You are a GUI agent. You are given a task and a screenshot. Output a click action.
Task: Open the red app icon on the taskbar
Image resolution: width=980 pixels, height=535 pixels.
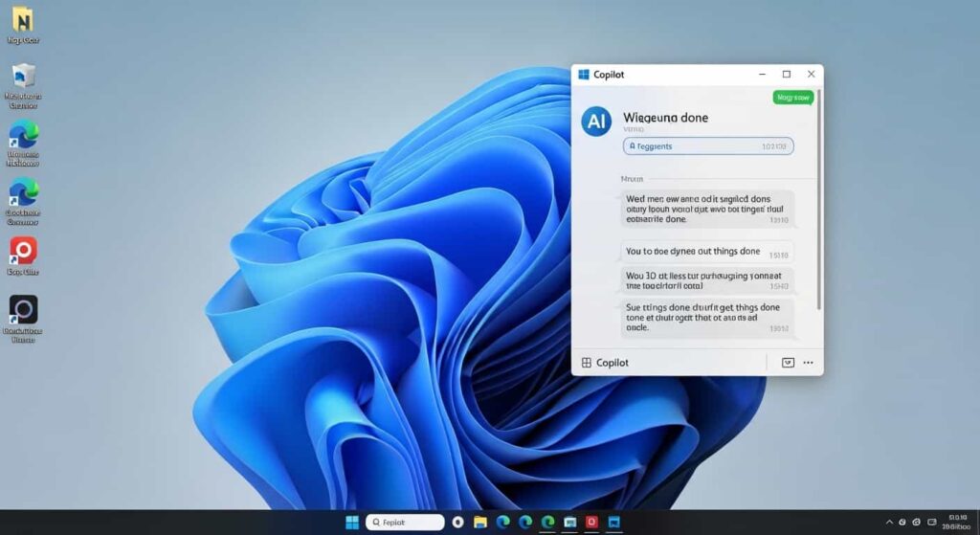591,522
